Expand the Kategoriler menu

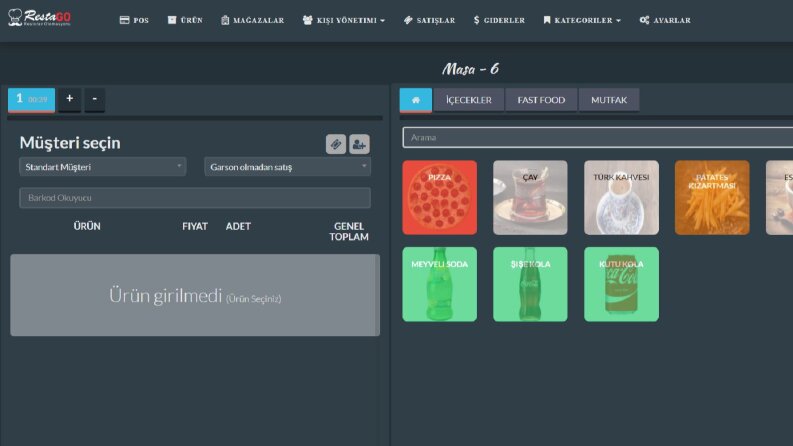pos(582,20)
